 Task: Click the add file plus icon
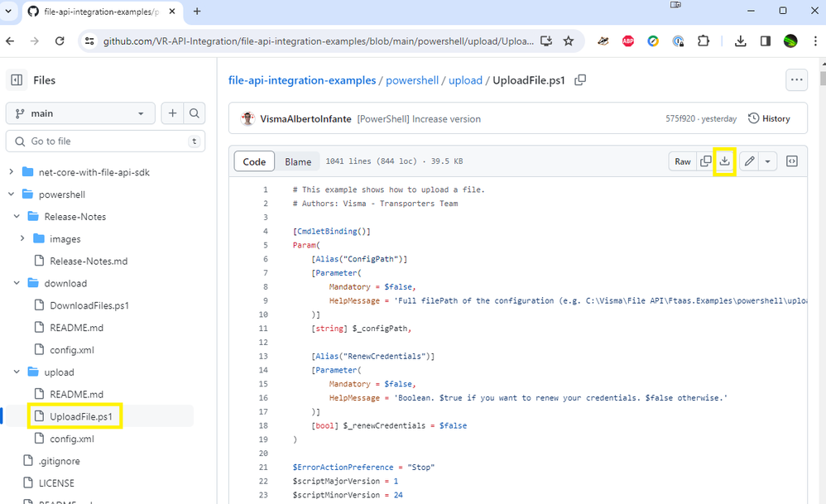click(173, 113)
